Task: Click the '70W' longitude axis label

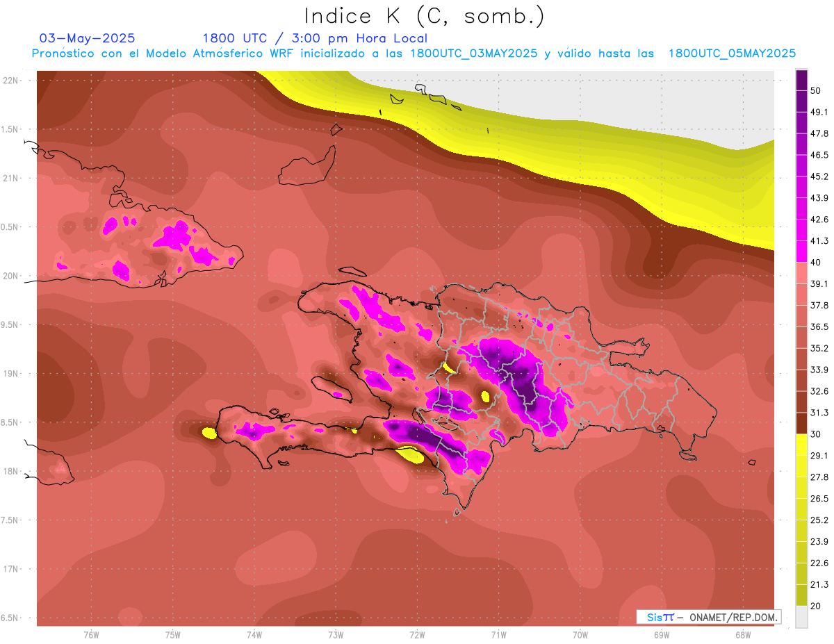Action: pyautogui.click(x=580, y=635)
